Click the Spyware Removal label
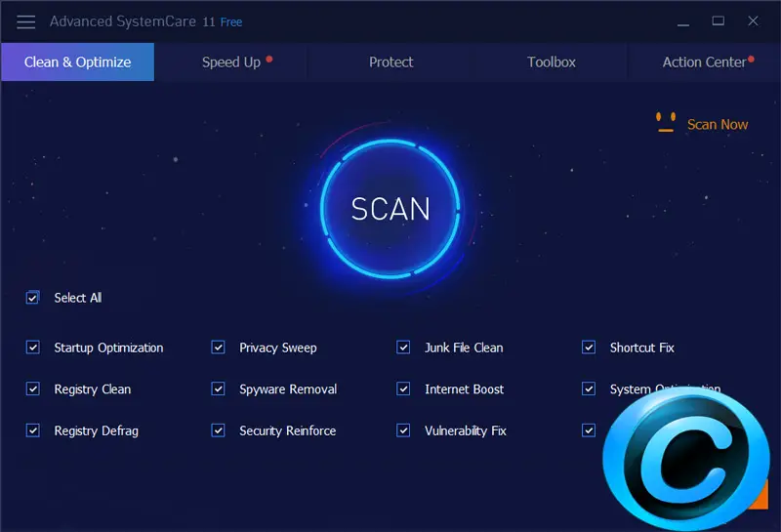The height and width of the screenshot is (532, 781). (x=288, y=389)
